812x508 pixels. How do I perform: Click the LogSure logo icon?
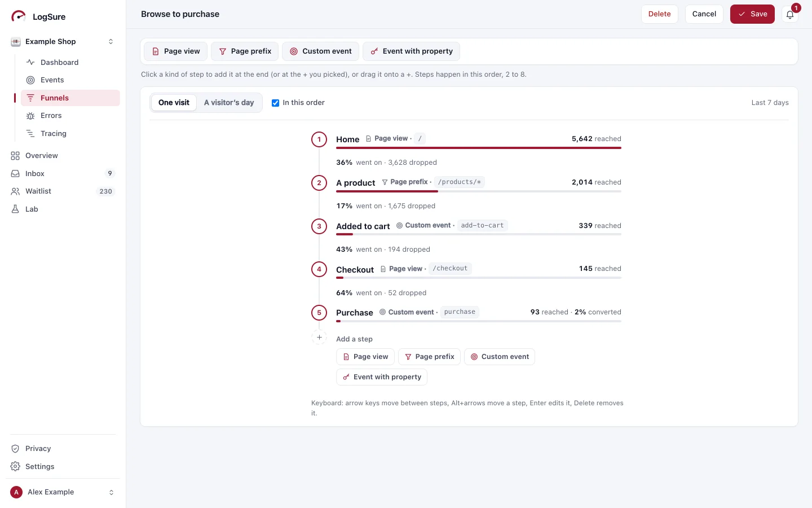tap(18, 16)
